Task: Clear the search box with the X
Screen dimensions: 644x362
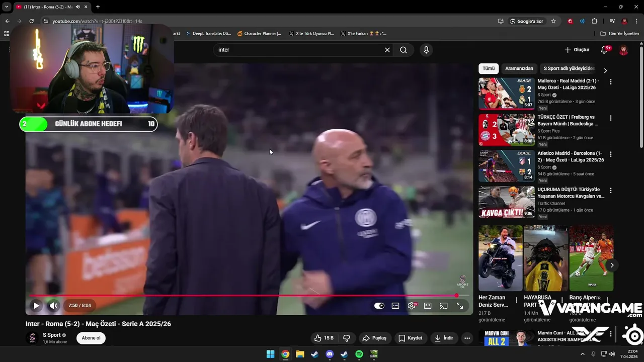Action: point(387,50)
